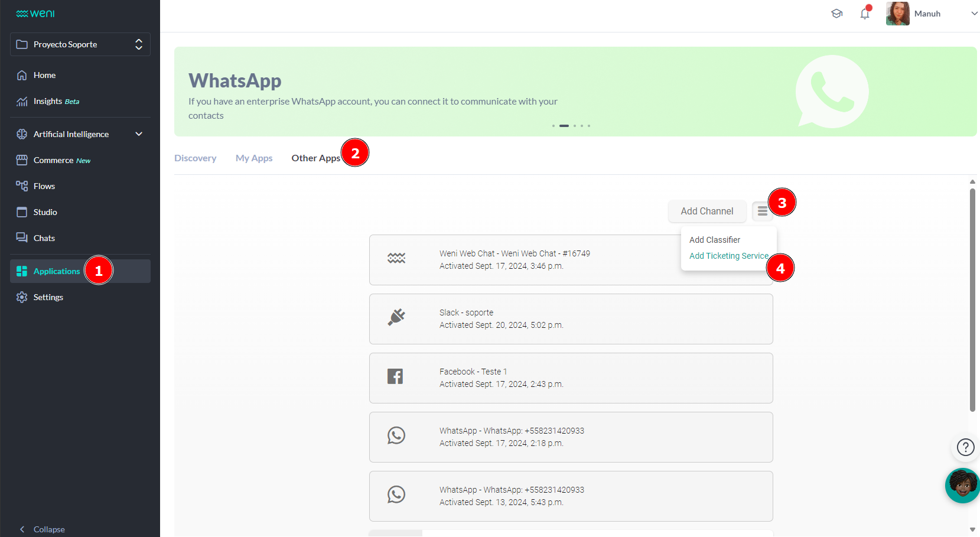
Task: Click the hamburger menu icon beside Add Channel
Action: coord(762,211)
